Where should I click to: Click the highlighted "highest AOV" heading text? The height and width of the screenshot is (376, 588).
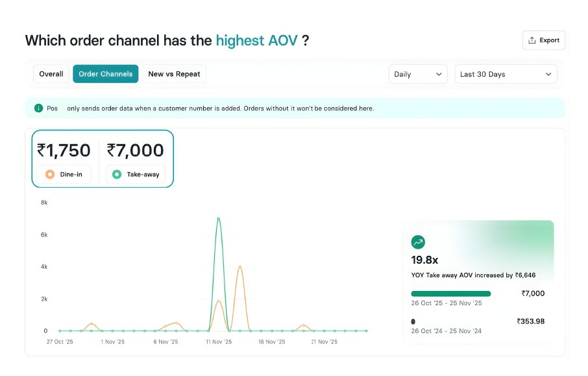tap(257, 40)
